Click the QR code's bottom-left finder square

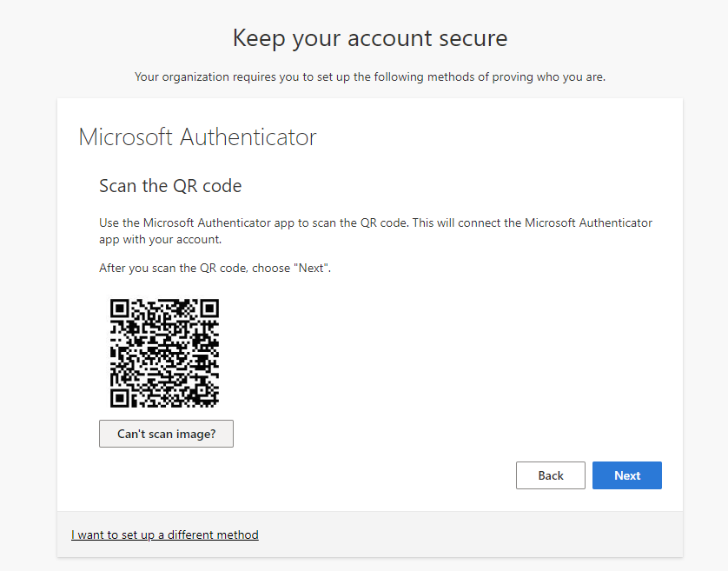pyautogui.click(x=119, y=398)
